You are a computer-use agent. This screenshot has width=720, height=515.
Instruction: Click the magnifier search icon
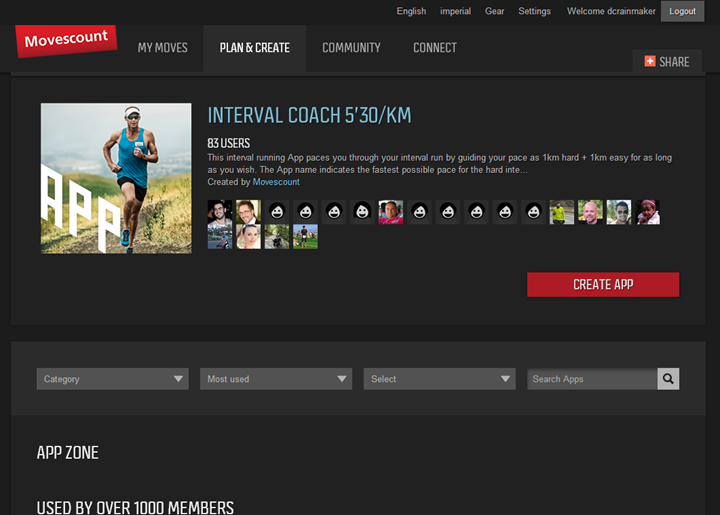pos(668,379)
